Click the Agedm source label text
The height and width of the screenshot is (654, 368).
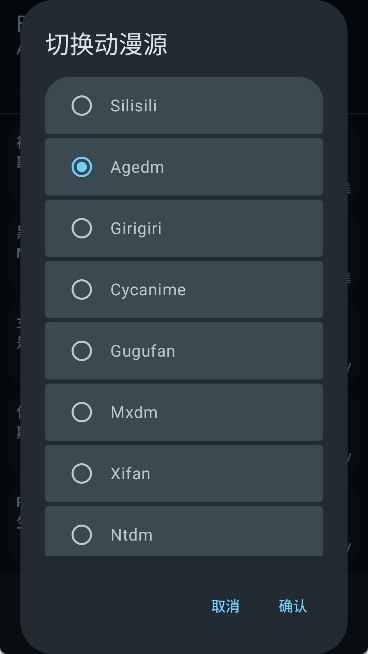pyautogui.click(x=137, y=167)
